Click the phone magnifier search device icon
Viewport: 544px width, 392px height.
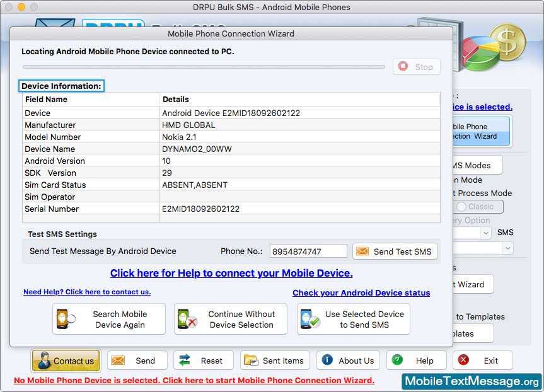click(65, 319)
